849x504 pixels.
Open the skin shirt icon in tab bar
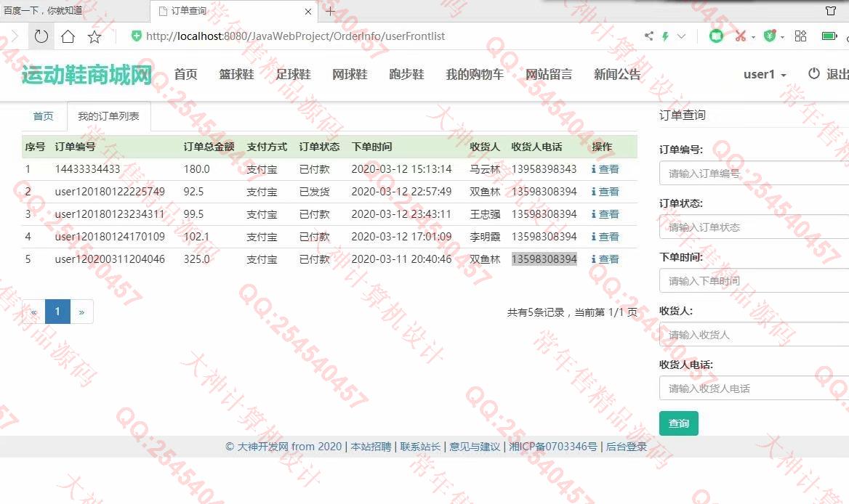coord(831,11)
